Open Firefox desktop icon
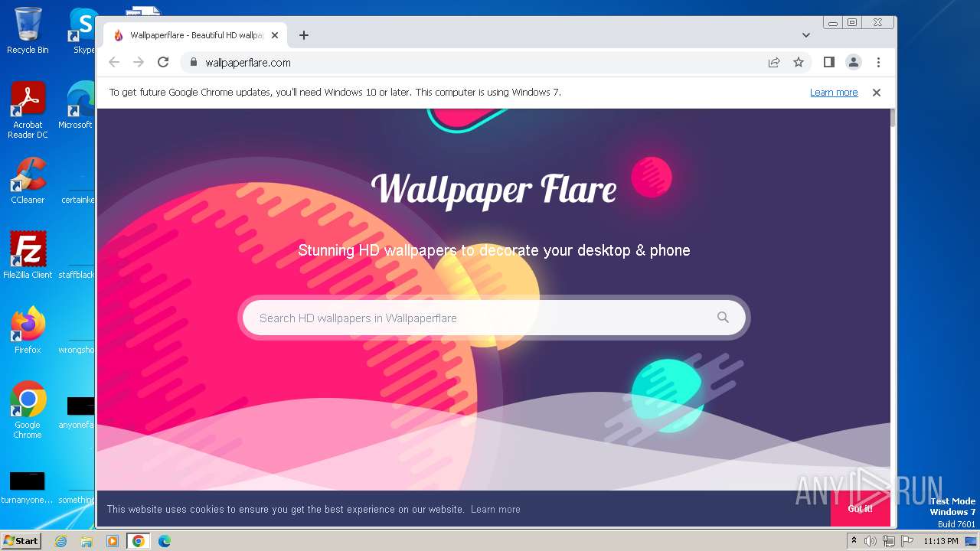Image resolution: width=980 pixels, height=551 pixels. point(28,331)
